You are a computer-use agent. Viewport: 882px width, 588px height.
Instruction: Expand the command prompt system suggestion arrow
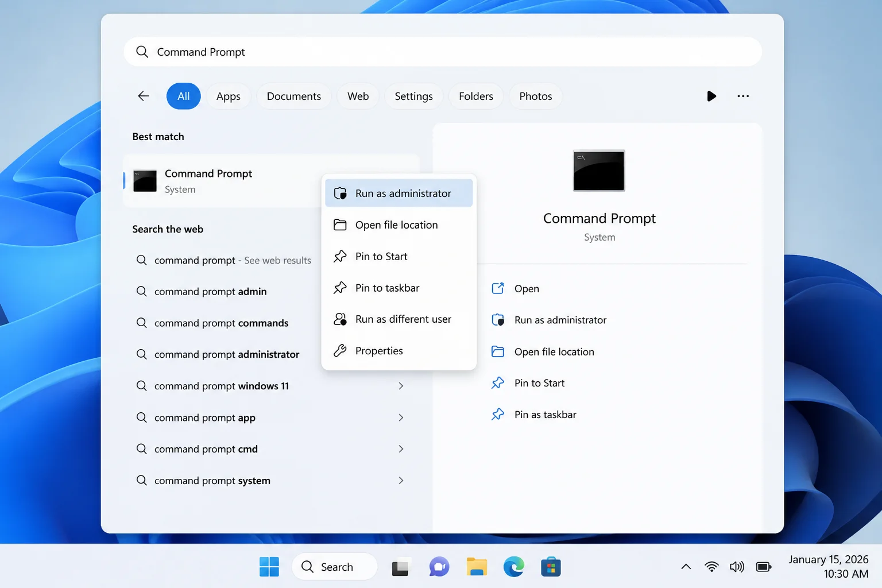(401, 480)
